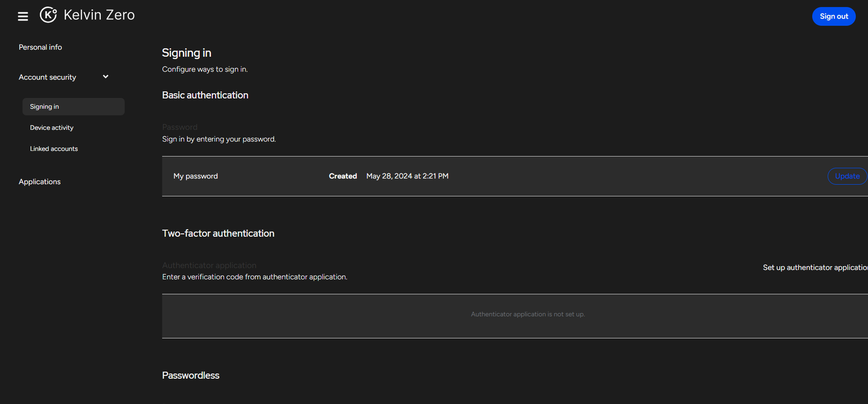The image size is (868, 404).
Task: Click the Two-factor authentication heading
Action: point(218,233)
